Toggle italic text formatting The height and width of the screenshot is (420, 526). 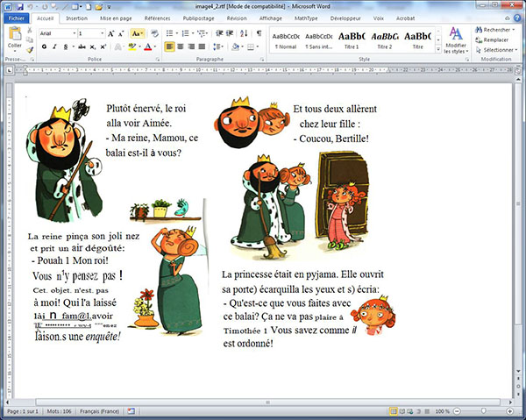pyautogui.click(x=53, y=46)
